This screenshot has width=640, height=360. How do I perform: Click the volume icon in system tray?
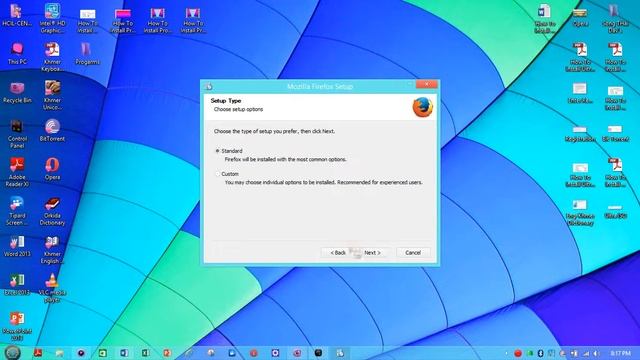tap(596, 353)
